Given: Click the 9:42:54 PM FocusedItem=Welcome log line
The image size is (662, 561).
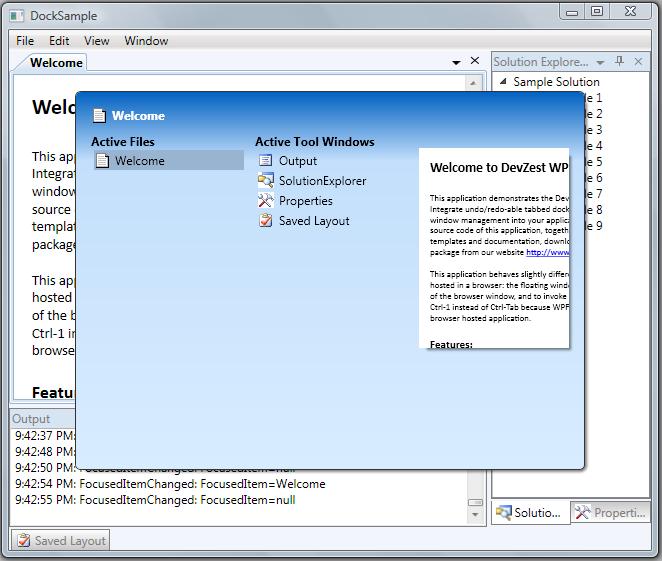Looking at the screenshot, I should tap(170, 484).
